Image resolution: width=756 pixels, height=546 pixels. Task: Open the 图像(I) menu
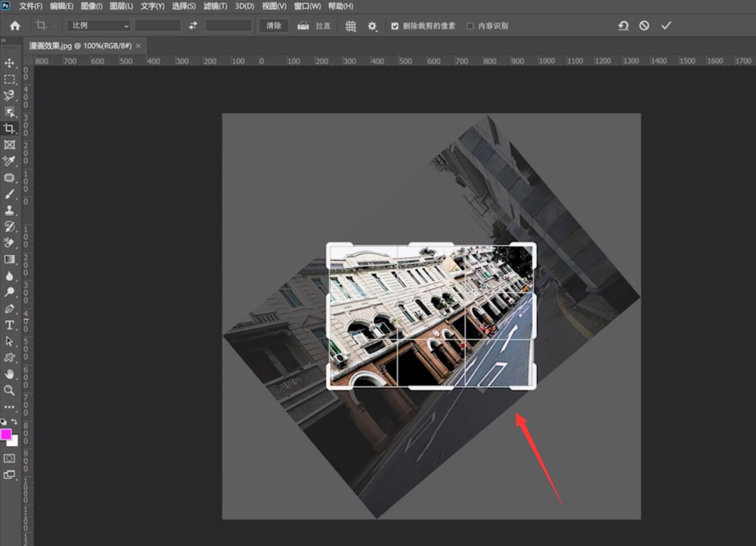pos(91,6)
